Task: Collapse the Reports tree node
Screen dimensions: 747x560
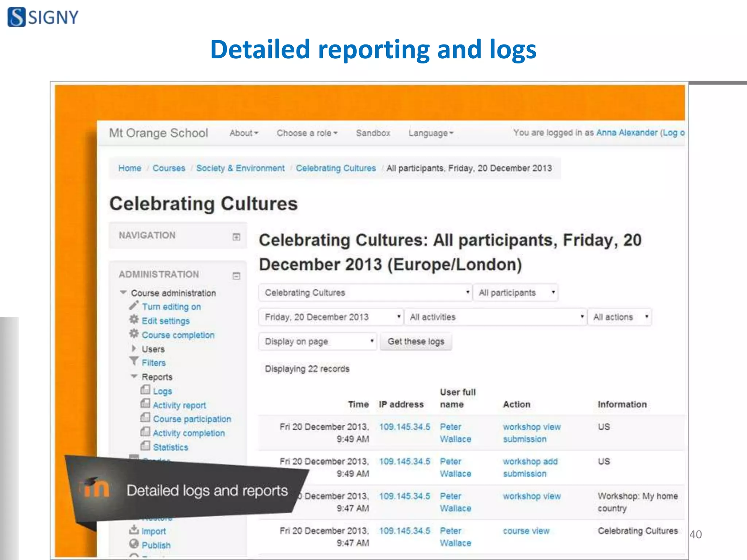Action: pyautogui.click(x=134, y=376)
